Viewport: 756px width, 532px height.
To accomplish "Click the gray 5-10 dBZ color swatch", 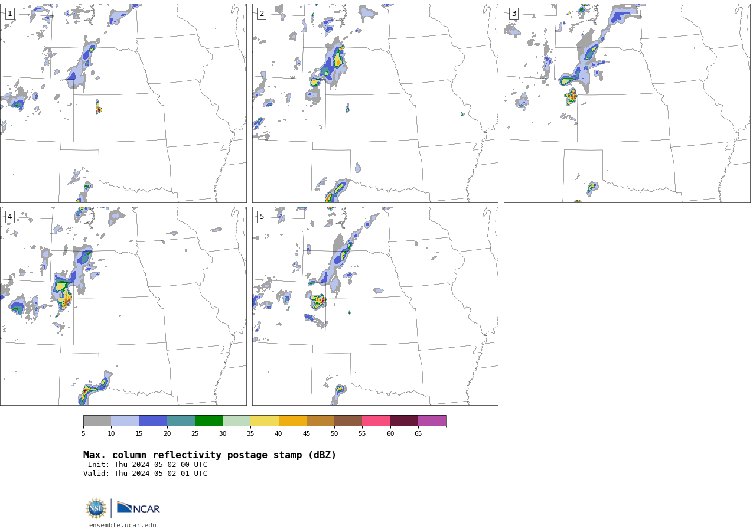I will coord(97,421).
